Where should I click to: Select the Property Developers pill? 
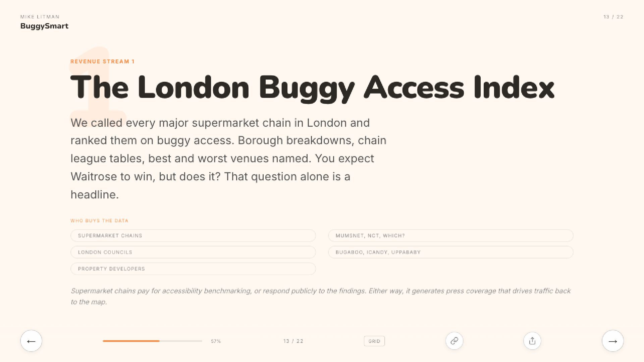[193, 269]
